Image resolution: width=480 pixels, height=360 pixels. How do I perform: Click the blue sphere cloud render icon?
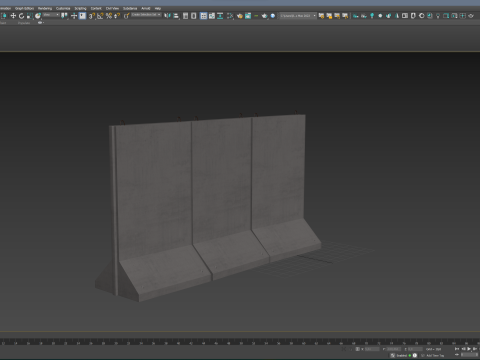(273, 16)
